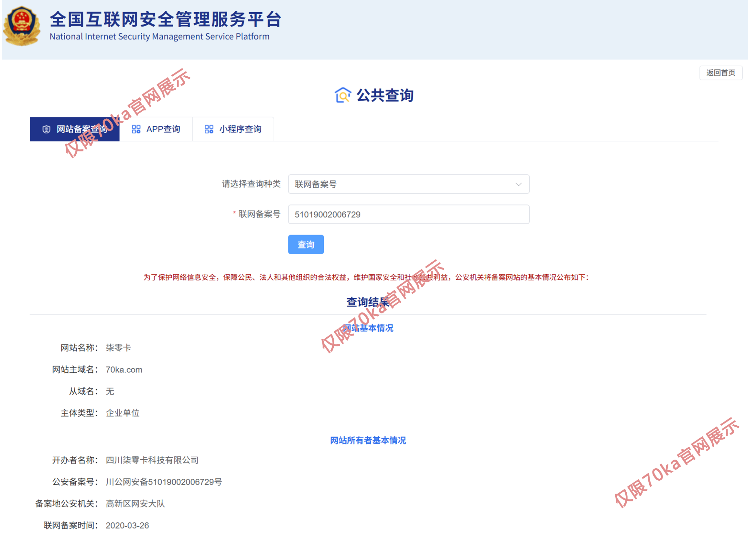Click the English subtitle National Internet Security Management
The height and width of the screenshot is (535, 756).
click(159, 37)
